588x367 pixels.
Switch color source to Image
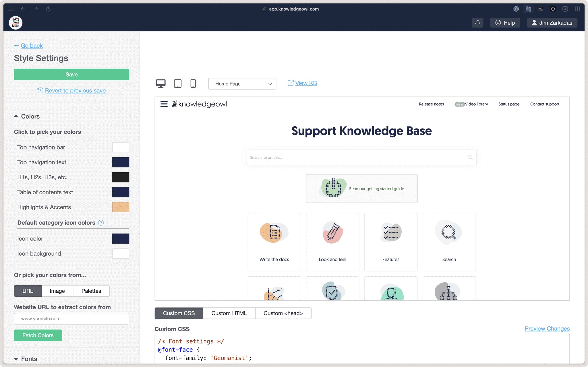click(x=57, y=291)
